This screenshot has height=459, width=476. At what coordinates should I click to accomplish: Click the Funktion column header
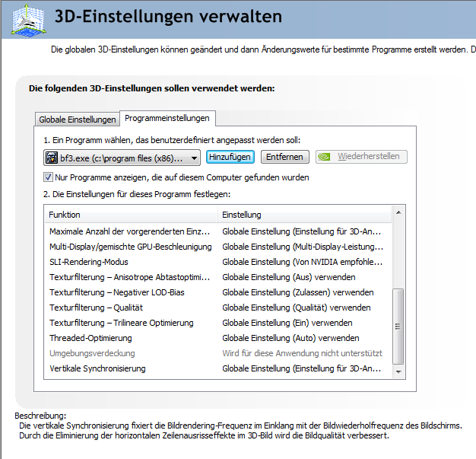pos(131,215)
